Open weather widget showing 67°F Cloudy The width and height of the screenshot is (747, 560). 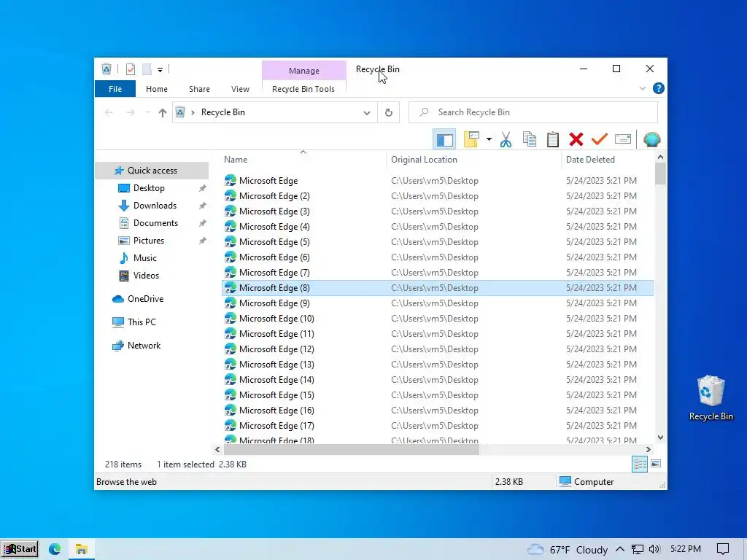coord(567,550)
